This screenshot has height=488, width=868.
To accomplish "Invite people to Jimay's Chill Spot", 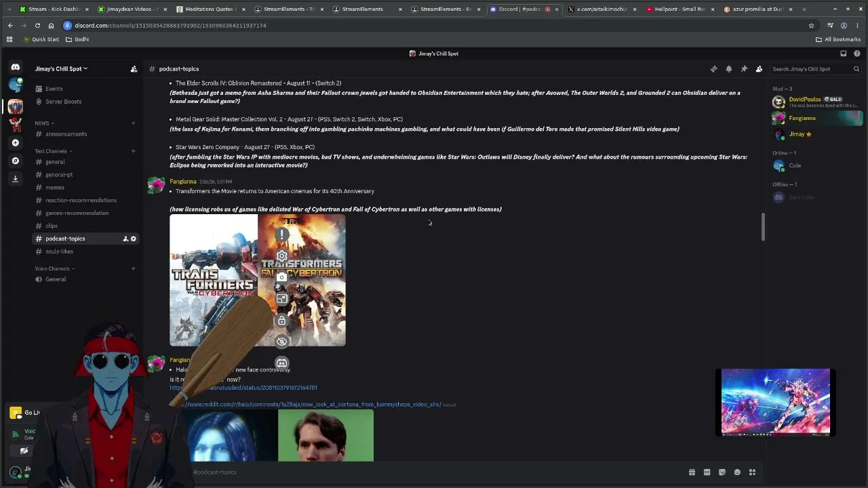I will pos(134,69).
